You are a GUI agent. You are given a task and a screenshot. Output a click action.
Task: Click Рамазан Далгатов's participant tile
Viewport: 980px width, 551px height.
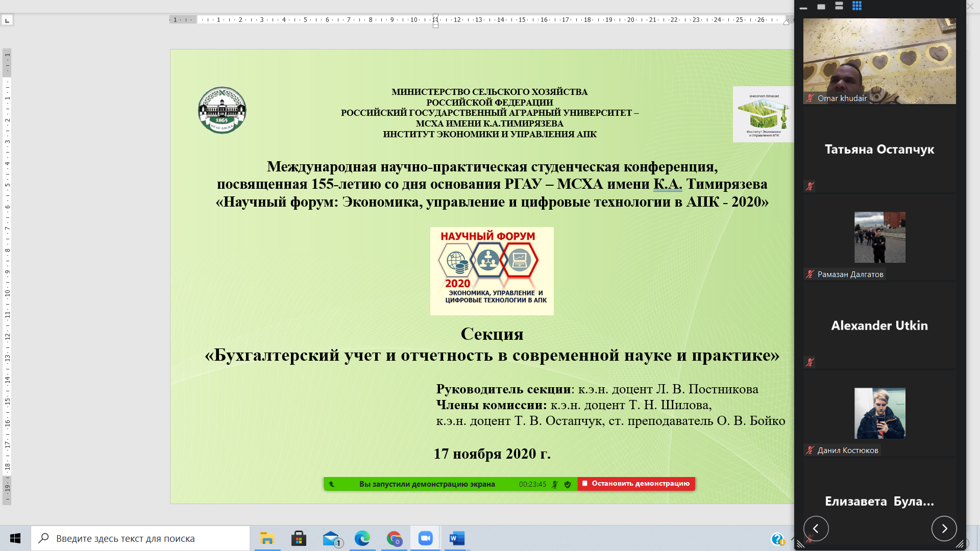(879, 238)
